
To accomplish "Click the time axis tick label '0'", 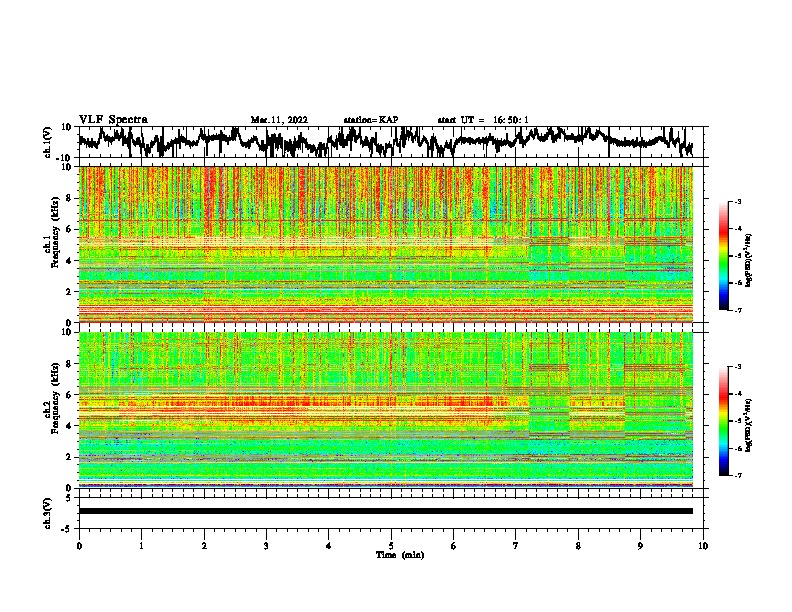I will tap(79, 546).
